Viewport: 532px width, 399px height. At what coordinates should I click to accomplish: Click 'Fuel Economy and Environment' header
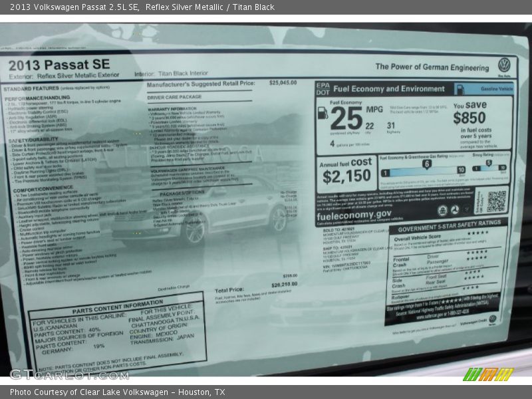(x=389, y=89)
